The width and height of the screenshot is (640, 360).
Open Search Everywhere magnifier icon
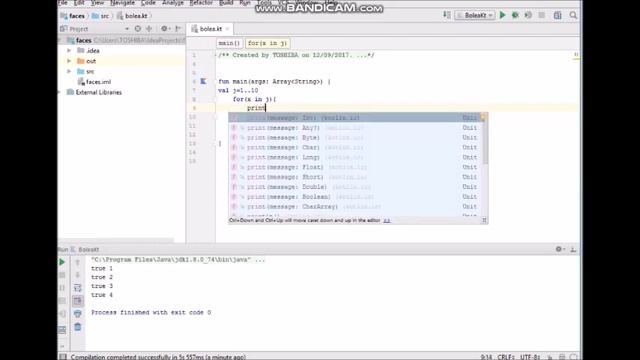click(573, 15)
